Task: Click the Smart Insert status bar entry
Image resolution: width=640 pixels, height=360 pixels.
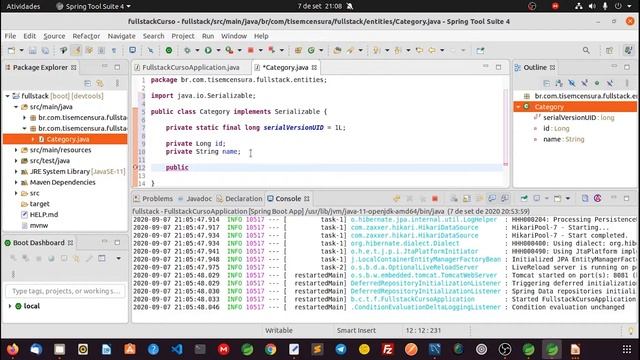Action: click(x=356, y=331)
